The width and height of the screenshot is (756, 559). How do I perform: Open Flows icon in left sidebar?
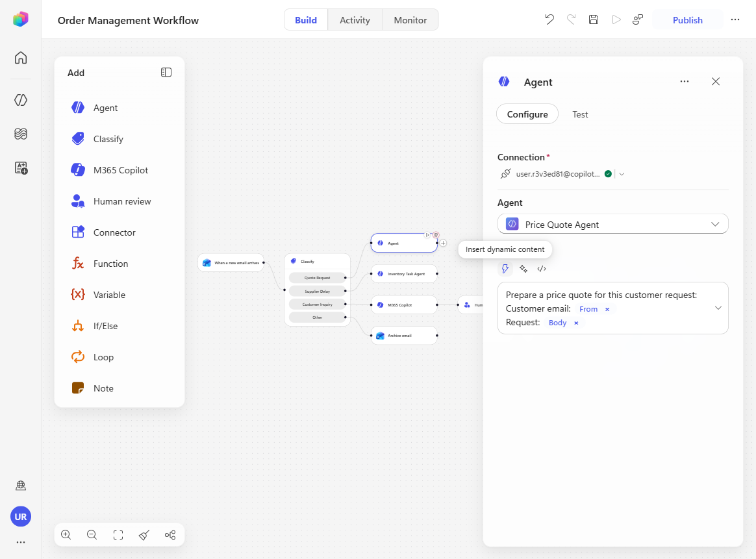click(x=21, y=134)
